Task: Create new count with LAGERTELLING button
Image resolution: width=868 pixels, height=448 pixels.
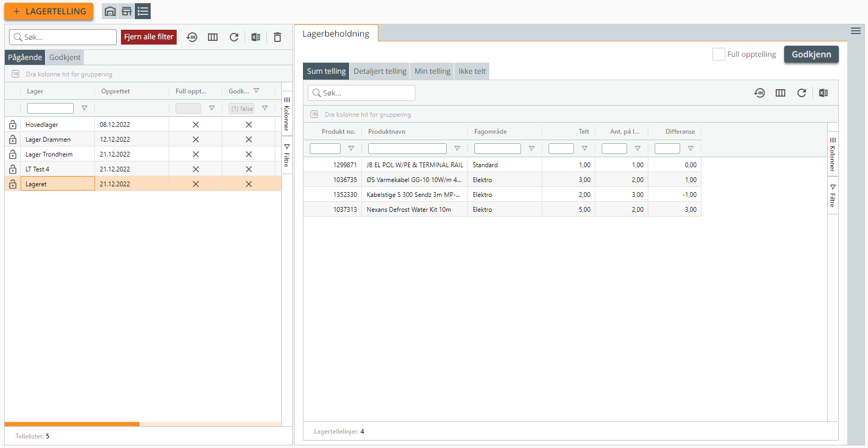Action: pos(49,11)
